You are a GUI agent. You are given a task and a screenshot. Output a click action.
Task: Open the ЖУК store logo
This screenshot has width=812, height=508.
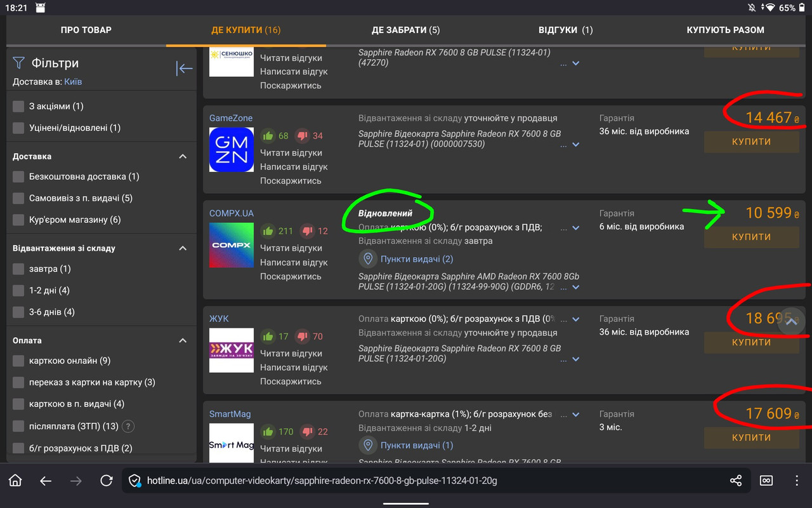pos(232,351)
